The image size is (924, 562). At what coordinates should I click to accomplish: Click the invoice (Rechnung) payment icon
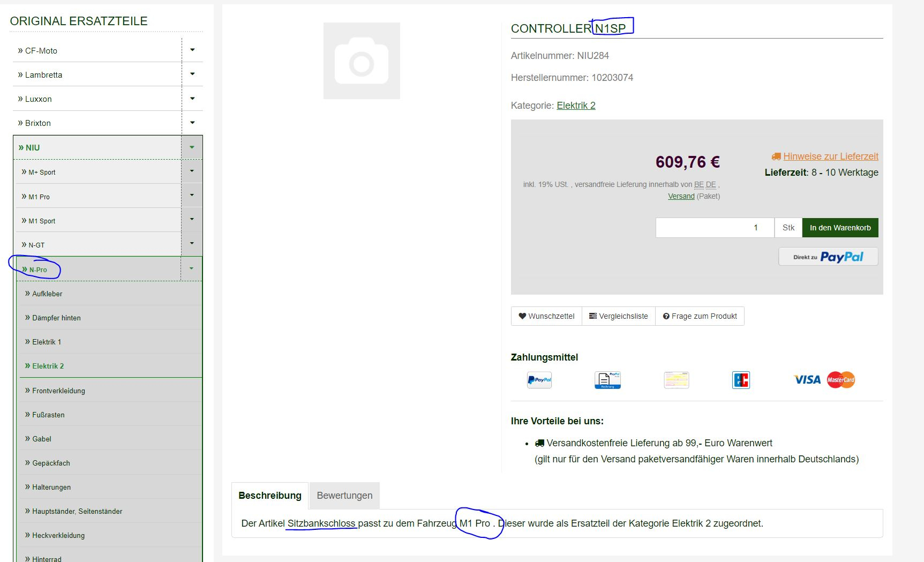(607, 380)
